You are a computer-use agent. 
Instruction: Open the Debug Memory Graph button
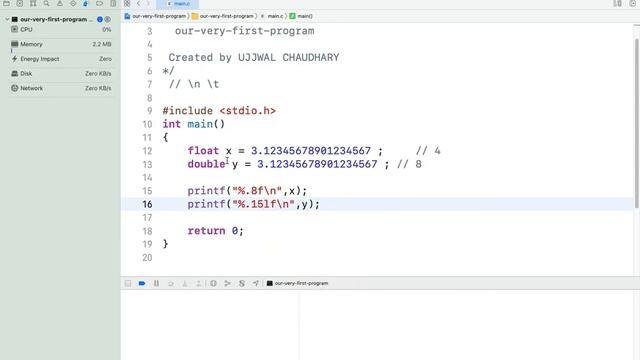pos(227,283)
